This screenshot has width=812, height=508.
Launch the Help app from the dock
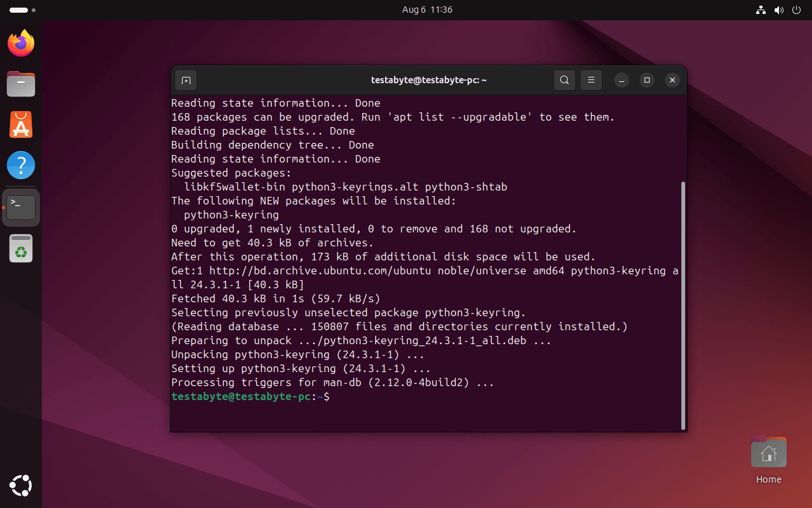(x=20, y=165)
